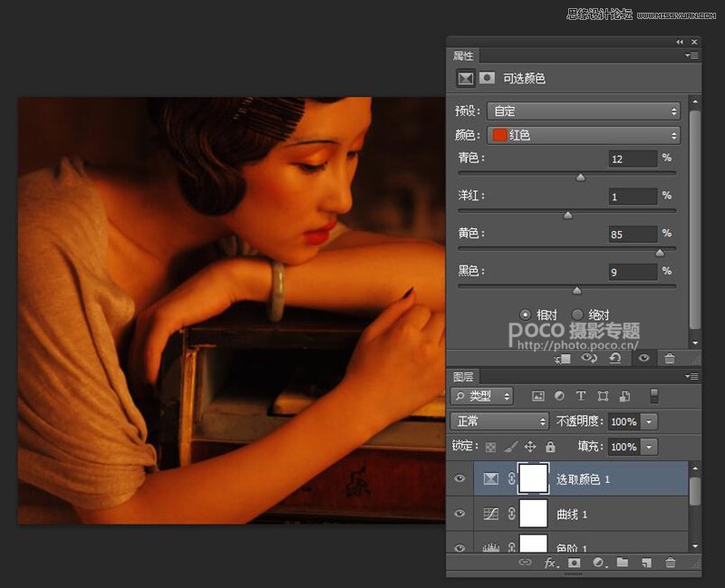Click the link layers icon at Layers footer
The width and height of the screenshot is (725, 588).
pyautogui.click(x=525, y=562)
